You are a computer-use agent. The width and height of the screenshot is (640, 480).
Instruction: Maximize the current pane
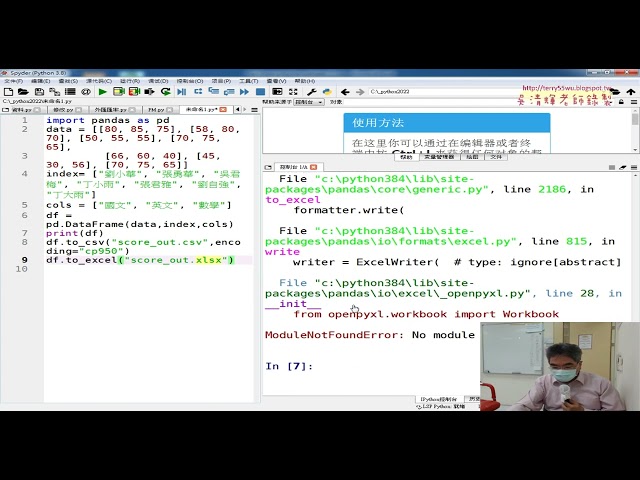(277, 92)
